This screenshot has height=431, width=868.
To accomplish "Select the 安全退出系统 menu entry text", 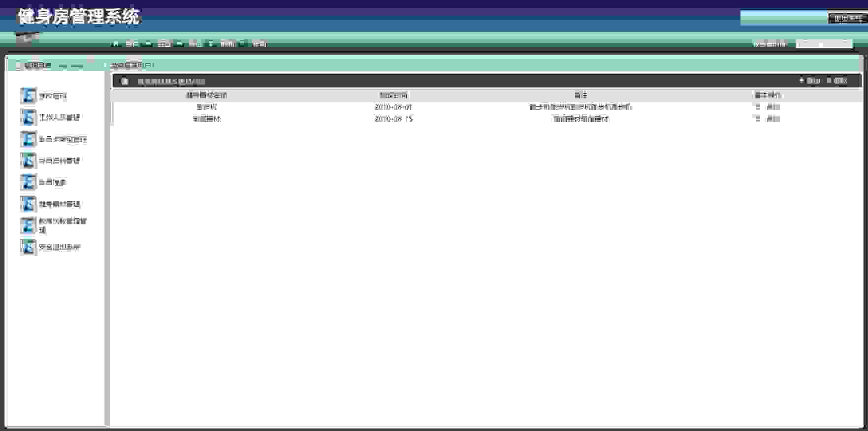I will coord(60,247).
